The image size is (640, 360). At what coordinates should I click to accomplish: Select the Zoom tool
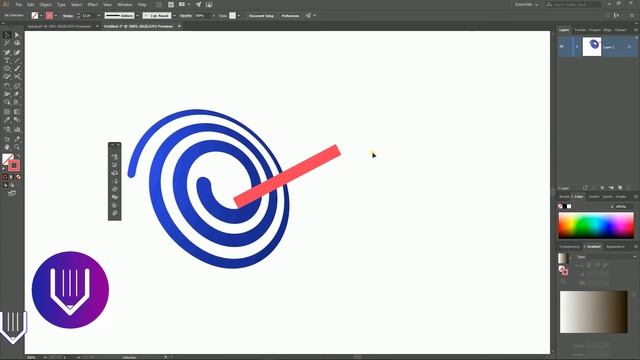(17, 147)
